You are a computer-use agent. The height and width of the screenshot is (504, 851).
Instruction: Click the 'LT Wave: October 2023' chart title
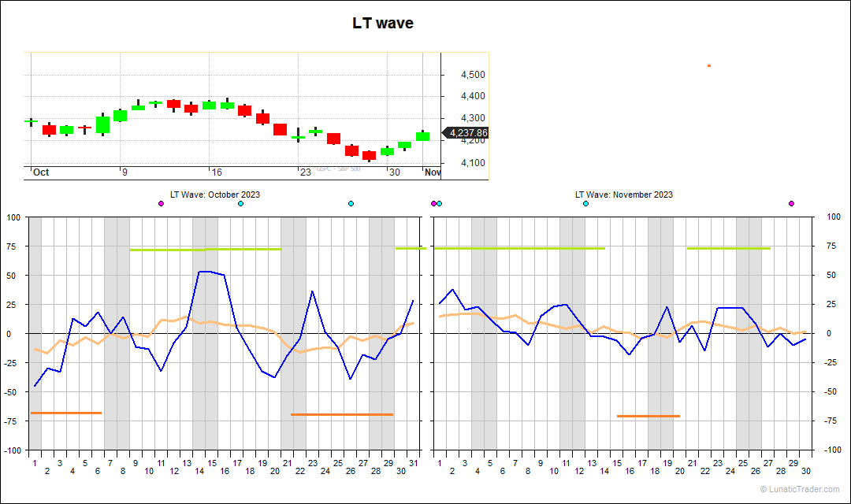pos(214,195)
